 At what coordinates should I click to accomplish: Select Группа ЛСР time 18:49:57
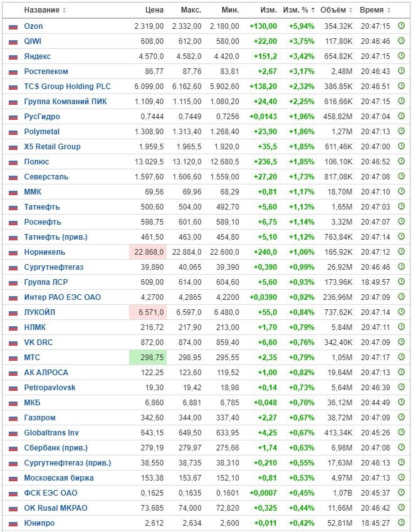(x=375, y=282)
